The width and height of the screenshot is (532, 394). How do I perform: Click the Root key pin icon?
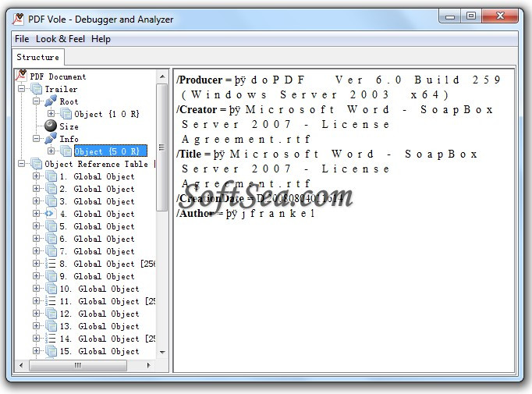point(51,101)
